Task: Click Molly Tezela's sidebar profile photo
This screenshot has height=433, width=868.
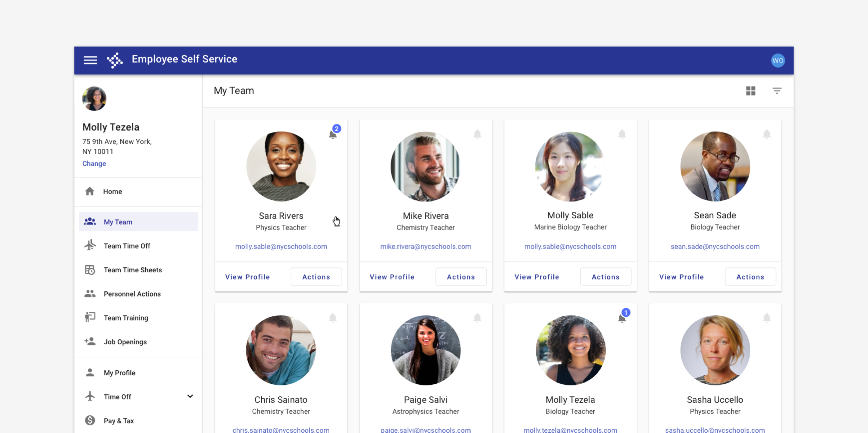Action: (94, 99)
